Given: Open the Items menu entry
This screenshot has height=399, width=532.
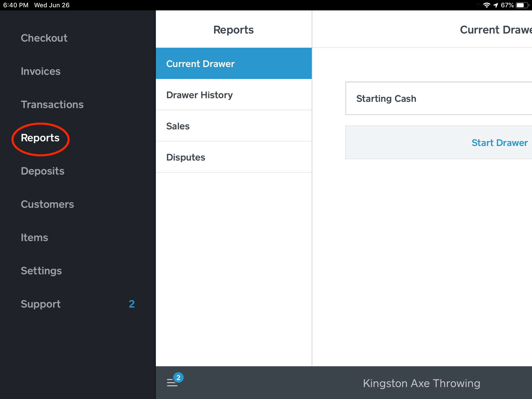Looking at the screenshot, I should tap(35, 238).
